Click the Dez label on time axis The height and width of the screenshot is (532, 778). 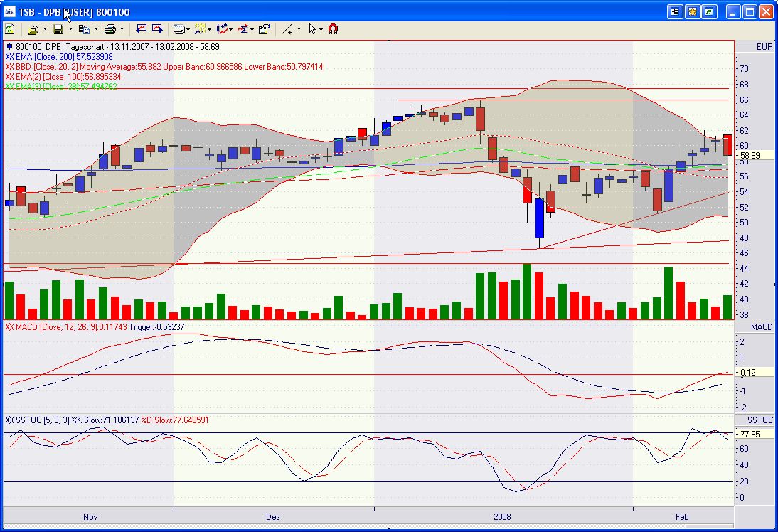pos(272,516)
